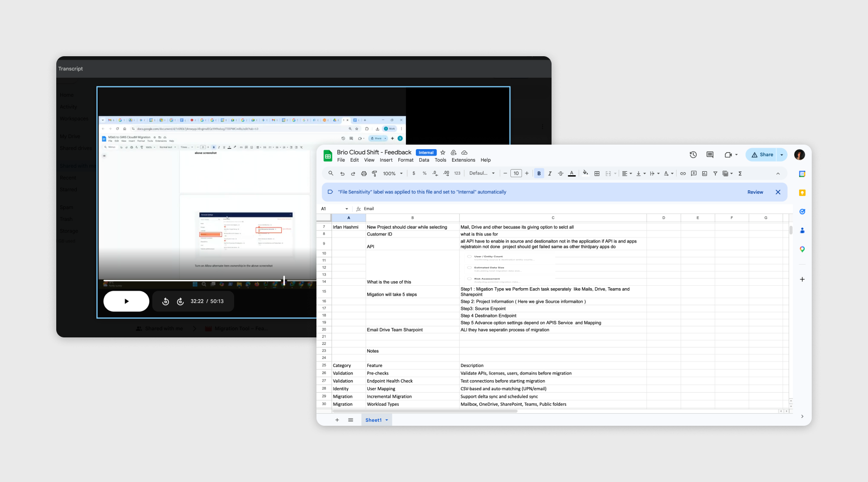
Task: Open text rotation dropdown
Action: pos(669,173)
